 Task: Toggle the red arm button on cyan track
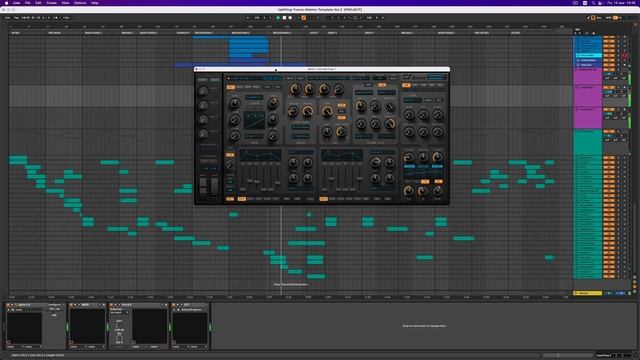coord(624,56)
